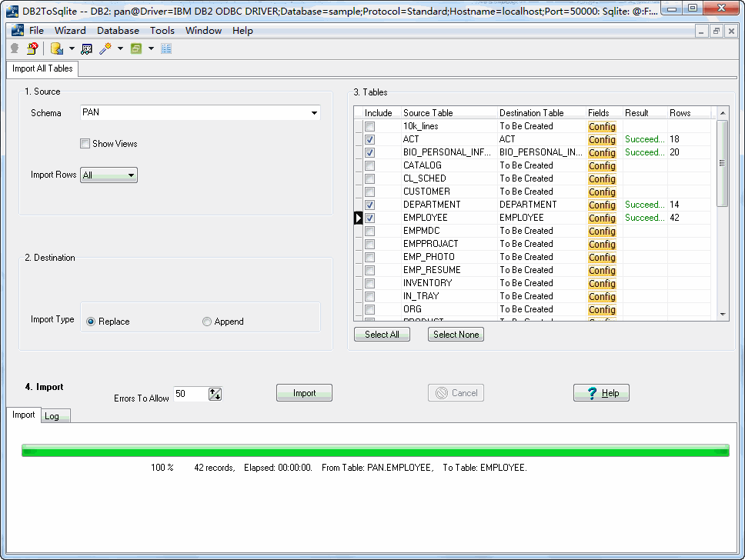The image size is (745, 560).
Task: Open the dropdown arrow next to the import database icon
Action: click(x=72, y=48)
